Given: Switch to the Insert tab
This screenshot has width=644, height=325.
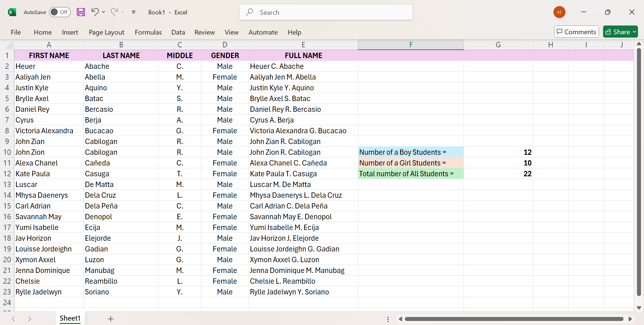Looking at the screenshot, I should [x=70, y=32].
